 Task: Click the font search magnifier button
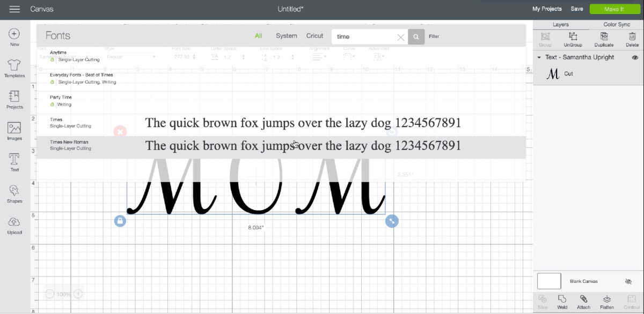(x=416, y=36)
